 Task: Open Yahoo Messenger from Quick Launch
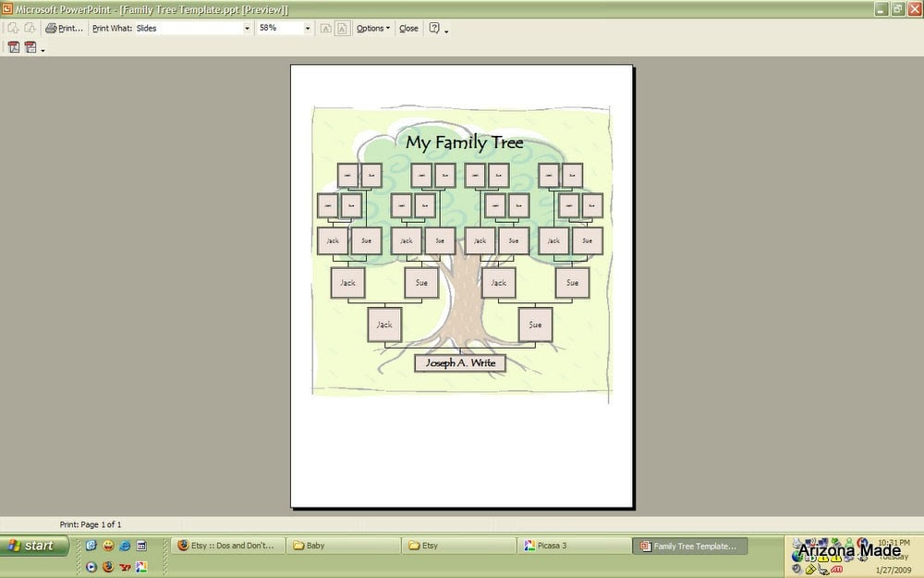pos(124,567)
